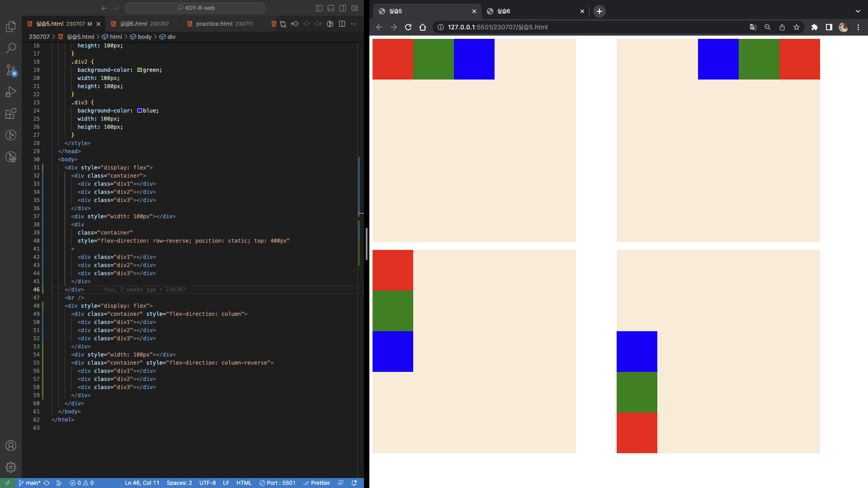Screen dimensions: 868x488
Task: Switch to the practice.html editor tab
Action: 224,24
